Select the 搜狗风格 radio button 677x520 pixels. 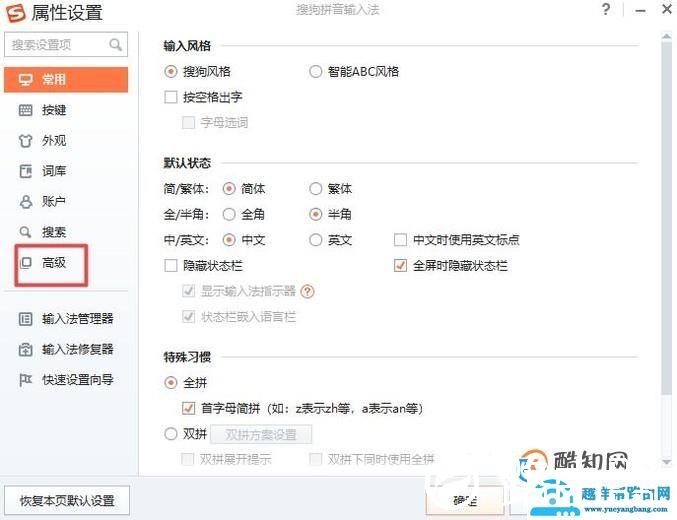tap(171, 71)
